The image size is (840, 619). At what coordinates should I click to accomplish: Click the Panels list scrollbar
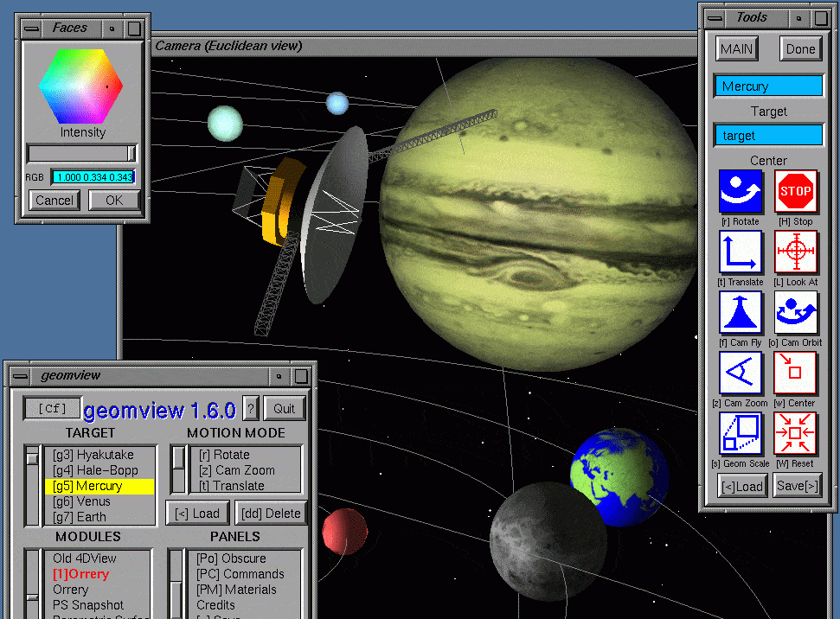(x=176, y=584)
